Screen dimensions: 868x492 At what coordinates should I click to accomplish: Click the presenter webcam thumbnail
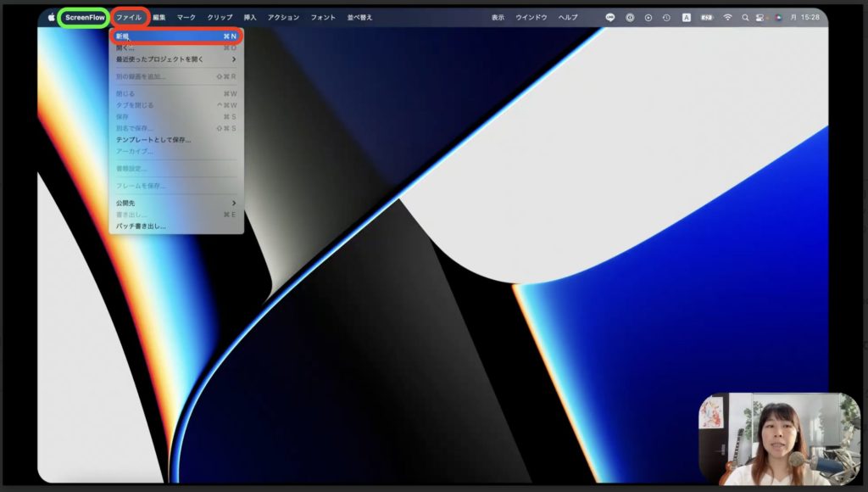click(779, 439)
